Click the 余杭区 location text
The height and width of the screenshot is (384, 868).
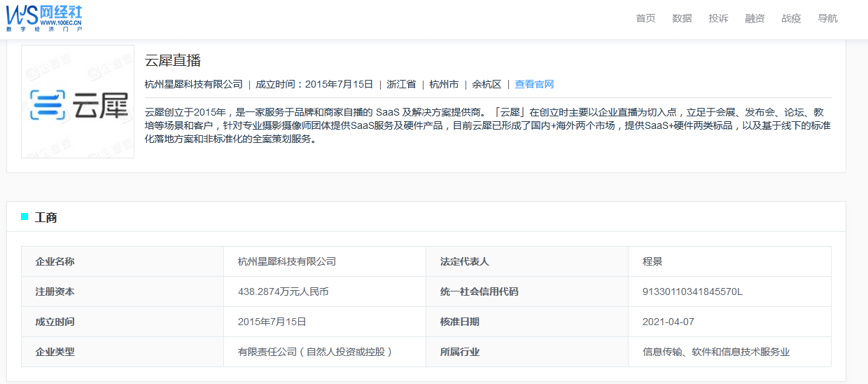(486, 84)
